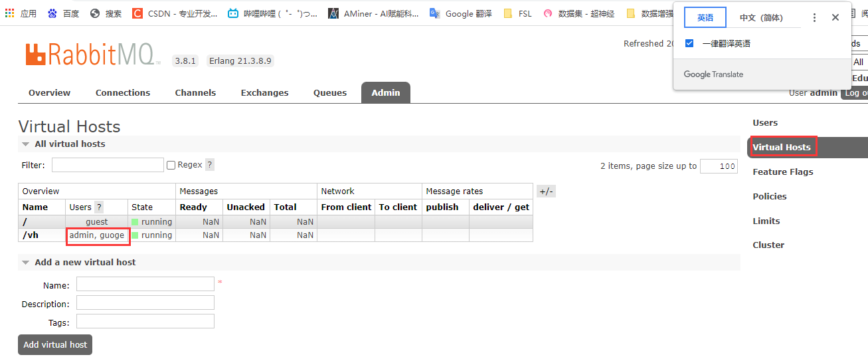Click the deliver / get column header
Screen dimensions: 868x363
(x=501, y=207)
